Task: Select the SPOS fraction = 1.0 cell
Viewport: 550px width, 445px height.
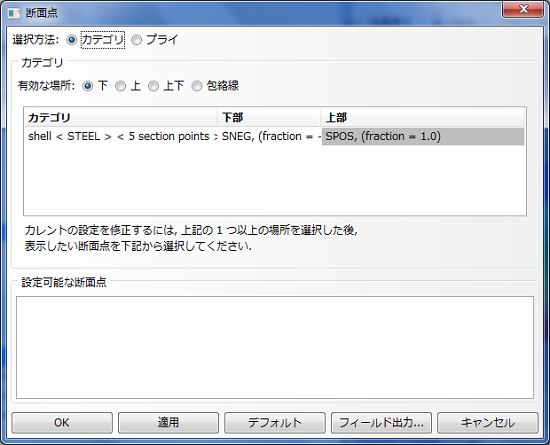Action: click(423, 136)
